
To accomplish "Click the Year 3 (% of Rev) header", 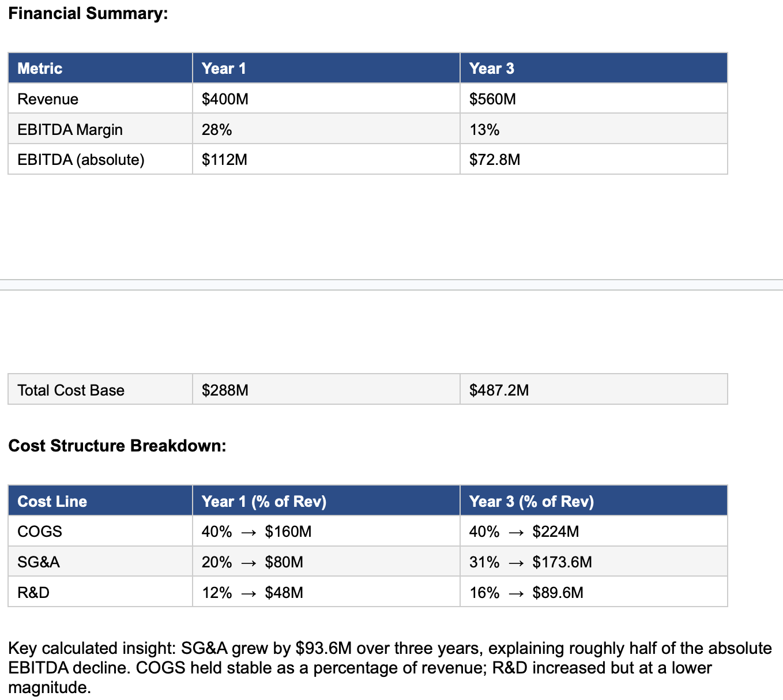I will pos(594,501).
